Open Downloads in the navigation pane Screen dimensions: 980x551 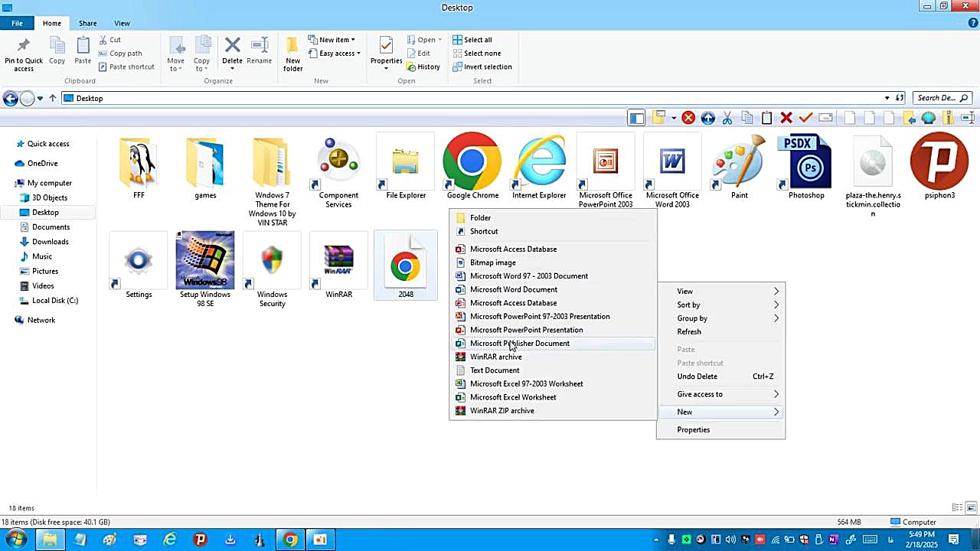point(50,242)
